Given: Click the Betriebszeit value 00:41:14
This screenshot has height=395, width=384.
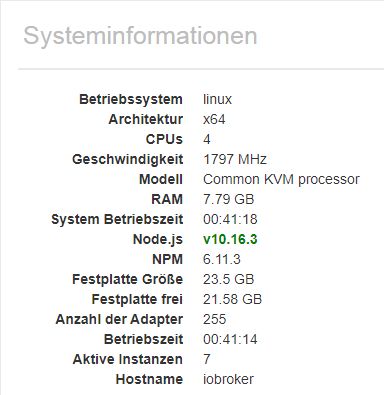Looking at the screenshot, I should pos(230,339).
